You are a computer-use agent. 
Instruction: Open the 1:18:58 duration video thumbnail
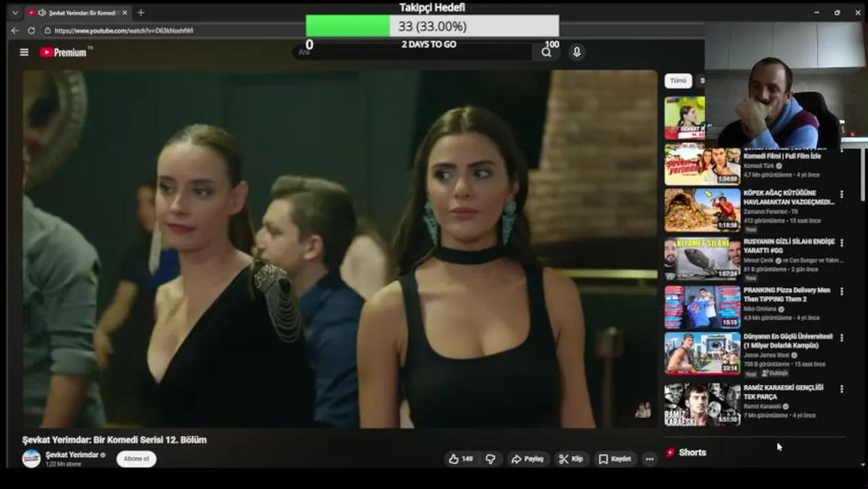[x=702, y=210]
